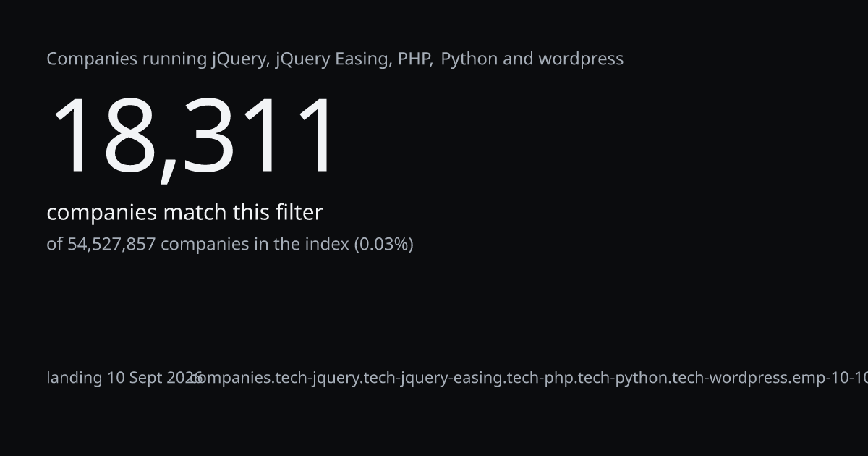Select the word wordpress in the heading
The width and height of the screenshot is (868, 456).
(582, 59)
